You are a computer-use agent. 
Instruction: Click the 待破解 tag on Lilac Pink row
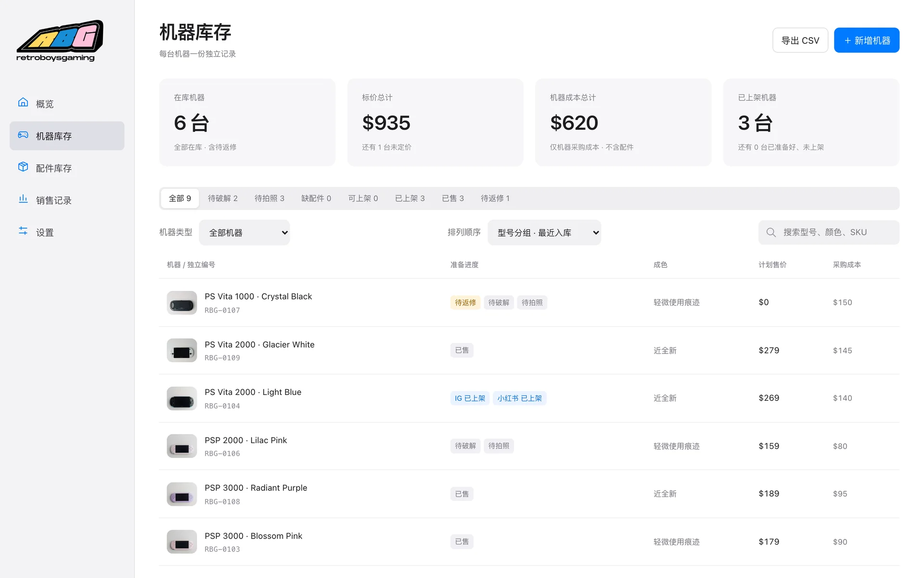click(x=465, y=446)
